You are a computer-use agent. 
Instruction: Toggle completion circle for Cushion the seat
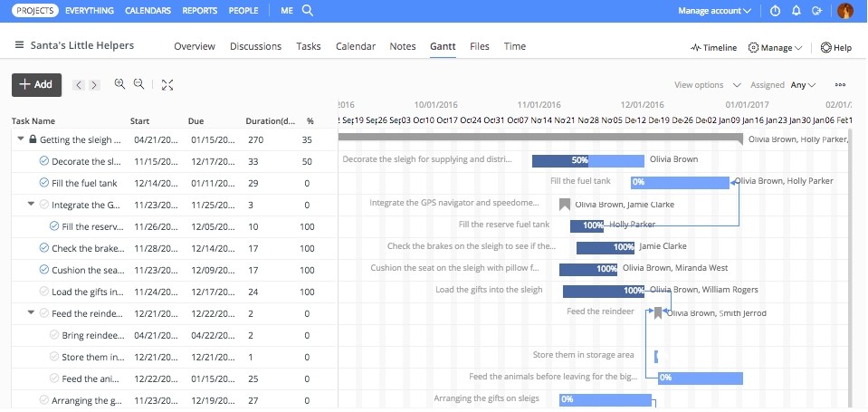click(44, 270)
